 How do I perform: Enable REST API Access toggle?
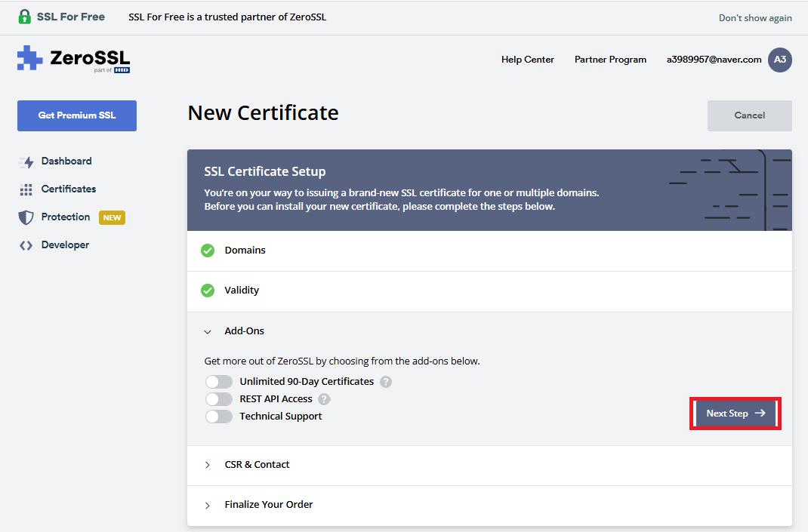pos(219,399)
